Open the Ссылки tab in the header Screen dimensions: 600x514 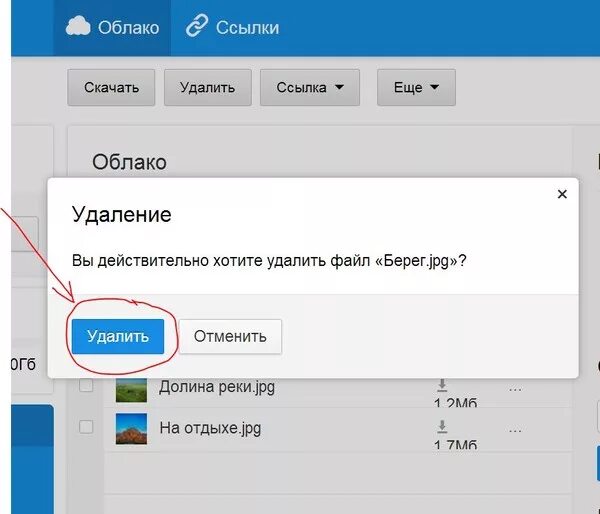click(232, 28)
